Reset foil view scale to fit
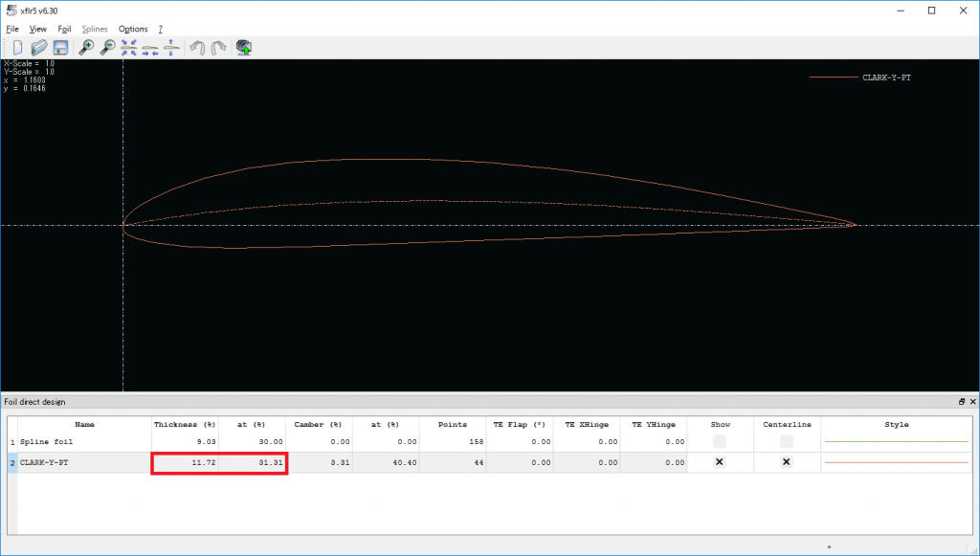 [x=129, y=47]
